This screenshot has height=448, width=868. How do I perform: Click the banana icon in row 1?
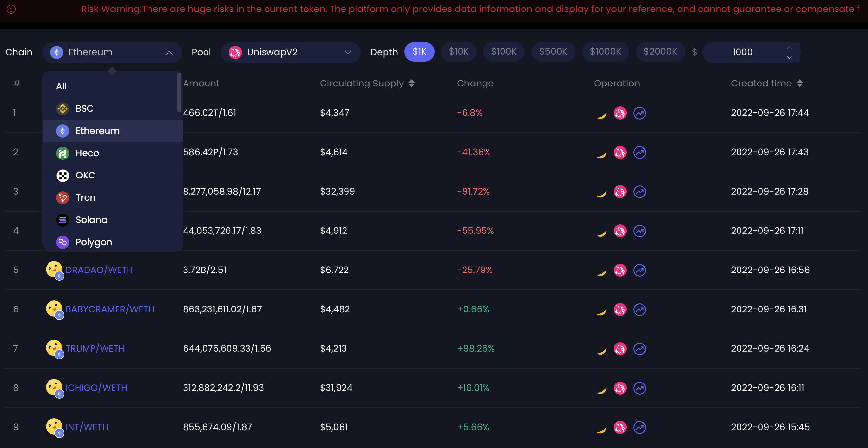pyautogui.click(x=601, y=113)
